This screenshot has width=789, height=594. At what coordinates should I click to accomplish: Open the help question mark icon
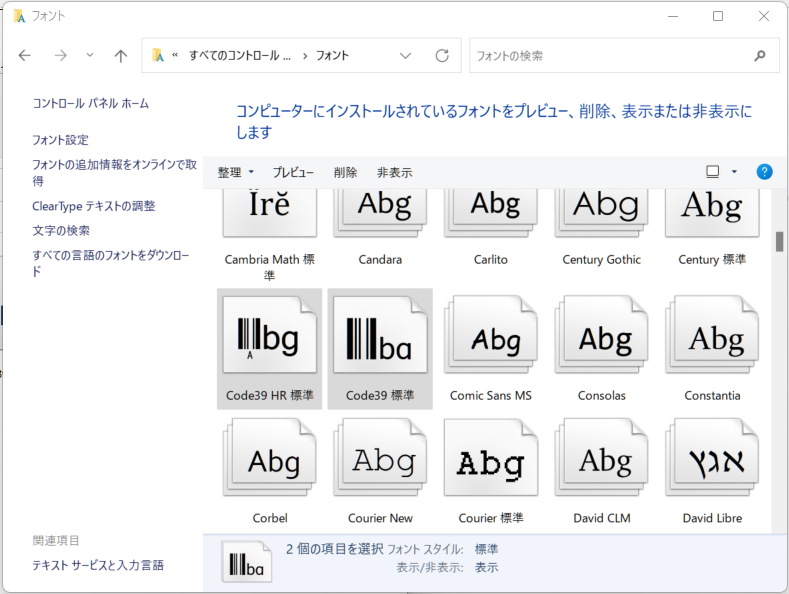tap(764, 172)
